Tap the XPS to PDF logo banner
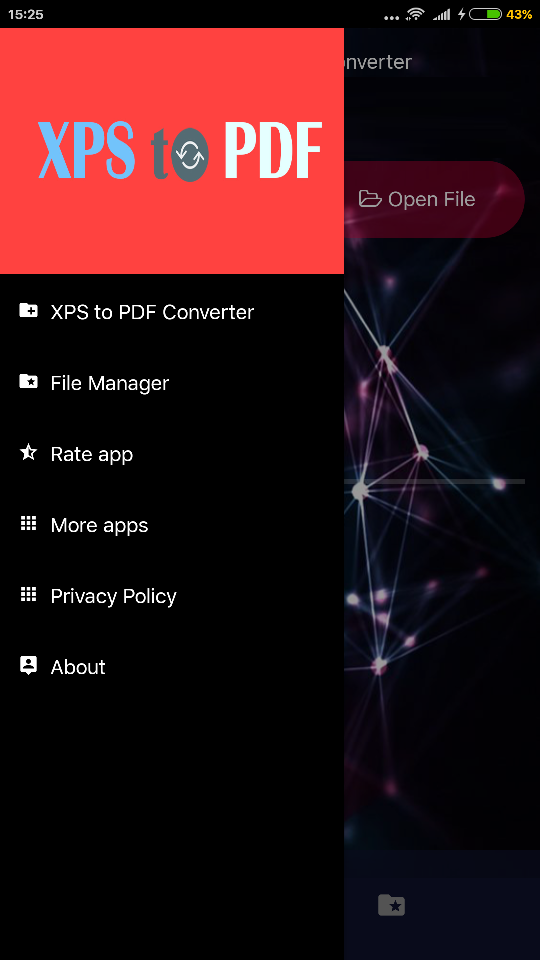Viewport: 540px width, 960px height. point(172,151)
